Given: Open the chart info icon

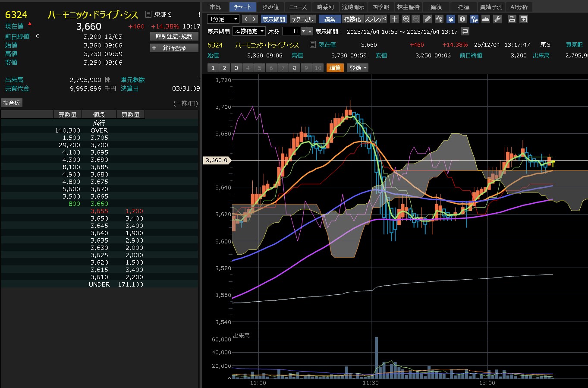Looking at the screenshot, I should pyautogui.click(x=462, y=19).
